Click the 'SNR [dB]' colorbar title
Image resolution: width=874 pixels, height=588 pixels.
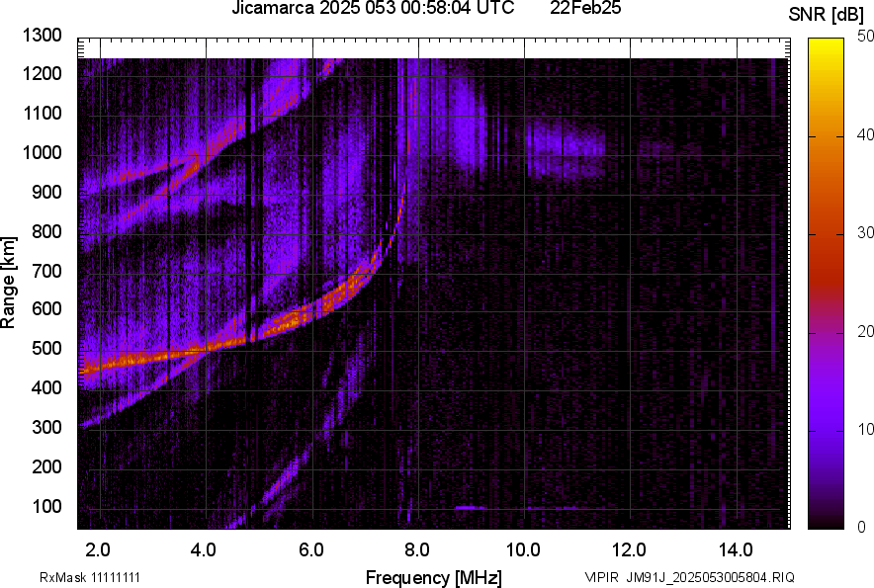click(827, 15)
